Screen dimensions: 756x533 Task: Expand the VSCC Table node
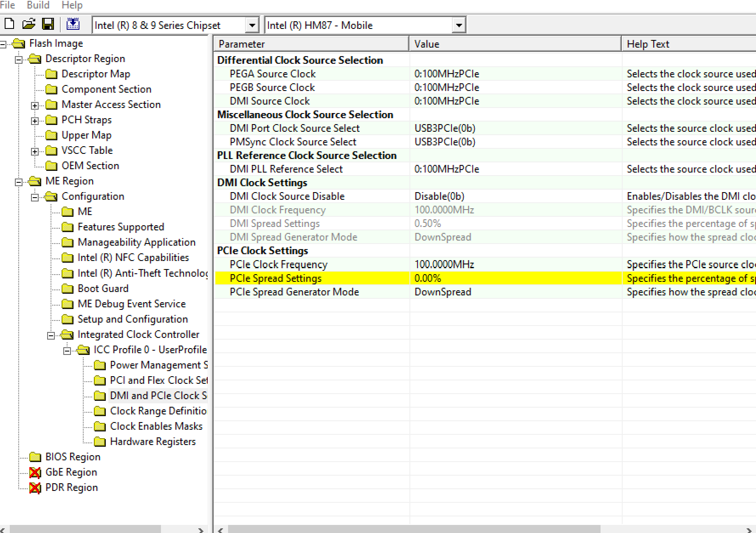pyautogui.click(x=35, y=151)
